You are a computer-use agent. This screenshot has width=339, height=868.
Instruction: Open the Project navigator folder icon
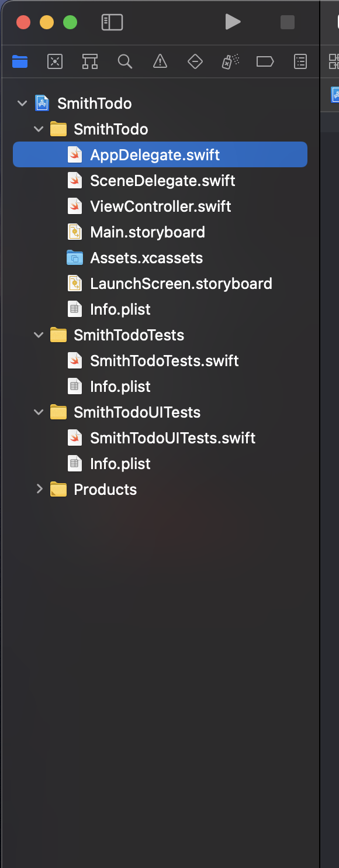(x=20, y=61)
